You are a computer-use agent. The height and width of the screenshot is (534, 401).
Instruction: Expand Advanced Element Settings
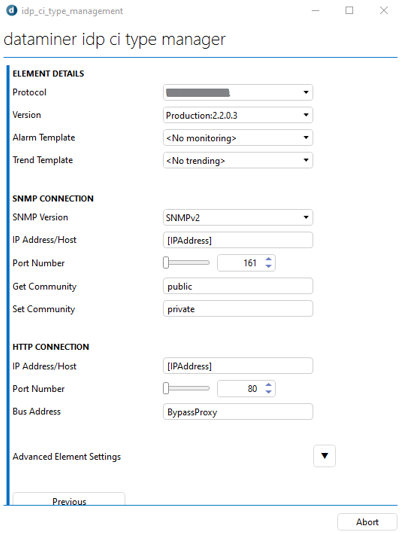pyautogui.click(x=324, y=456)
